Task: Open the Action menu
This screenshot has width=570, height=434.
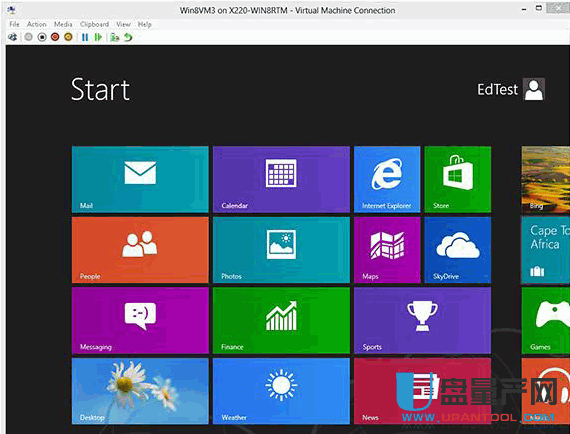Action: click(37, 24)
